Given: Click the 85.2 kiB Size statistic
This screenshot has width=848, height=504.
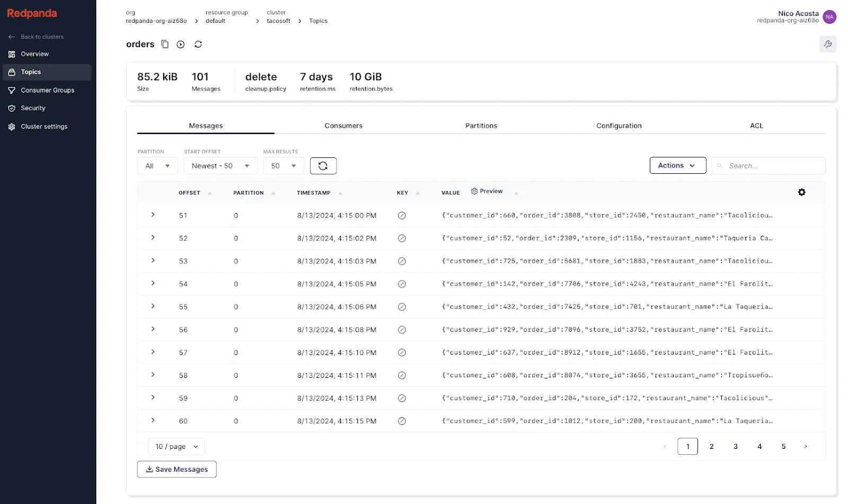Looking at the screenshot, I should (157, 81).
